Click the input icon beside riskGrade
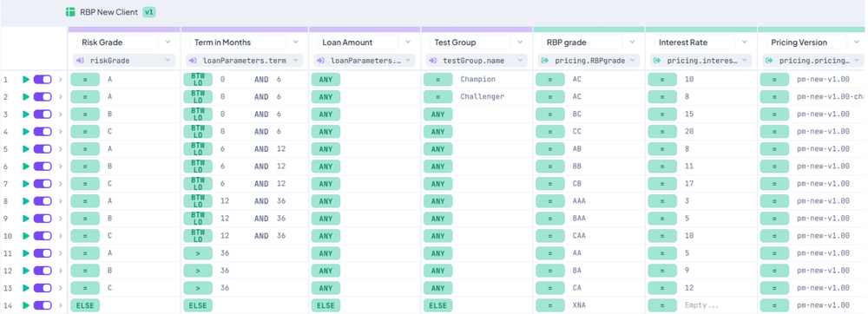This screenshot has height=314, width=868. (81, 61)
